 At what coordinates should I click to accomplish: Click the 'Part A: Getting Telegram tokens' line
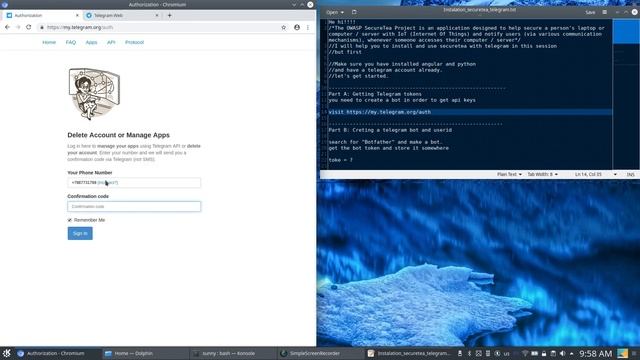pyautogui.click(x=375, y=94)
